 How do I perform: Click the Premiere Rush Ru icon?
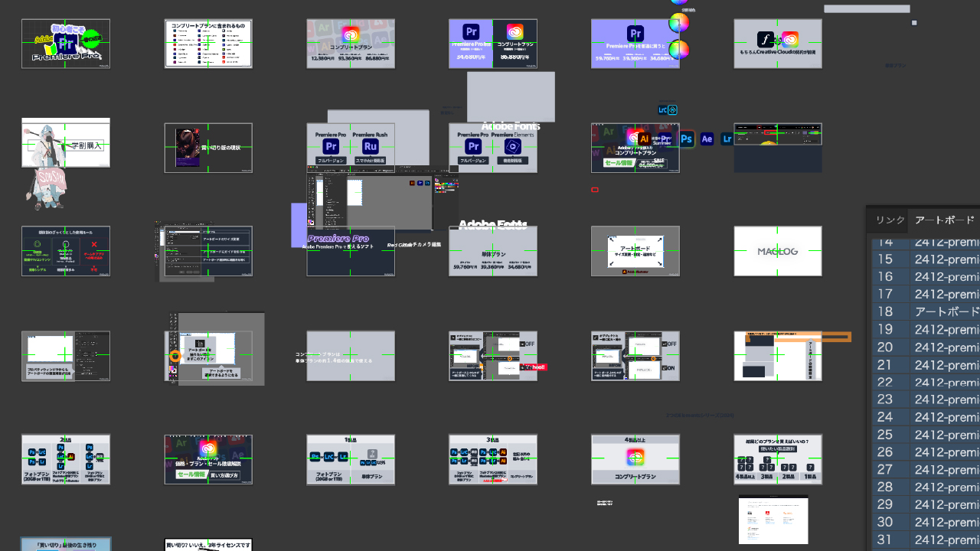pyautogui.click(x=371, y=146)
